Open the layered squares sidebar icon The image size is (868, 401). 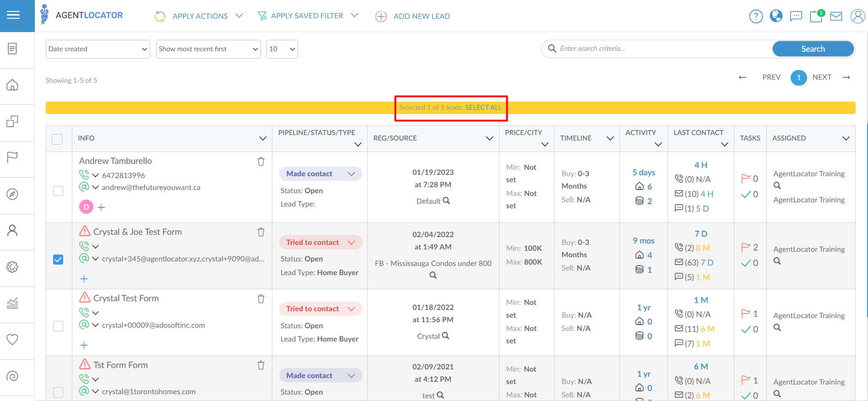pos(13,121)
